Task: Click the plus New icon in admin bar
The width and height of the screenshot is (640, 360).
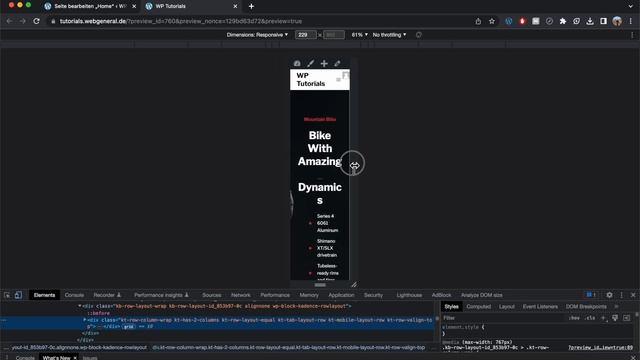Action: 324,63
